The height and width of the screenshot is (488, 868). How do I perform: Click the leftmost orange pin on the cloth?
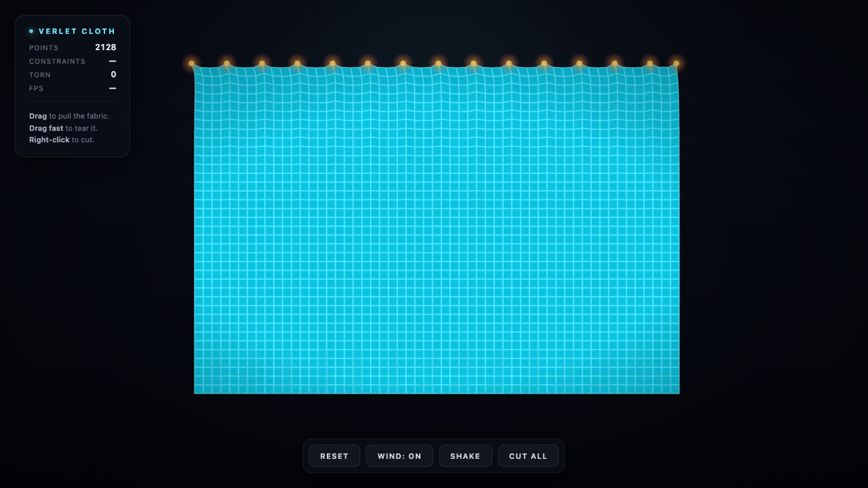point(191,64)
